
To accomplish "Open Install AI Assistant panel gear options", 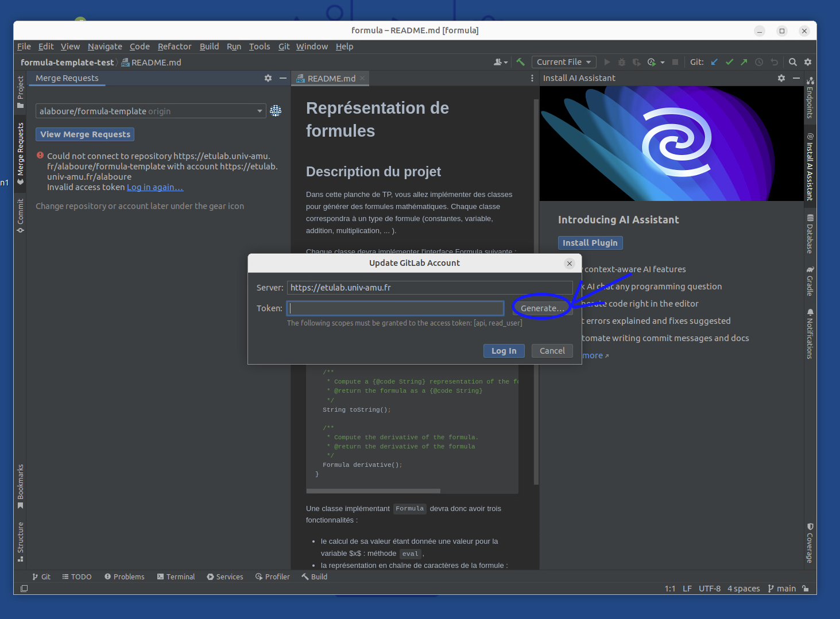I will click(781, 78).
